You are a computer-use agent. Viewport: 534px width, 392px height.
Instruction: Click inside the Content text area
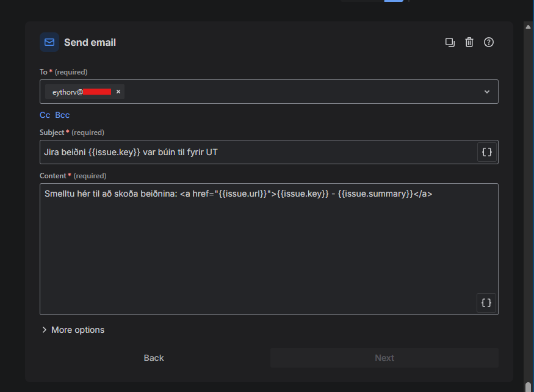[x=244, y=244]
